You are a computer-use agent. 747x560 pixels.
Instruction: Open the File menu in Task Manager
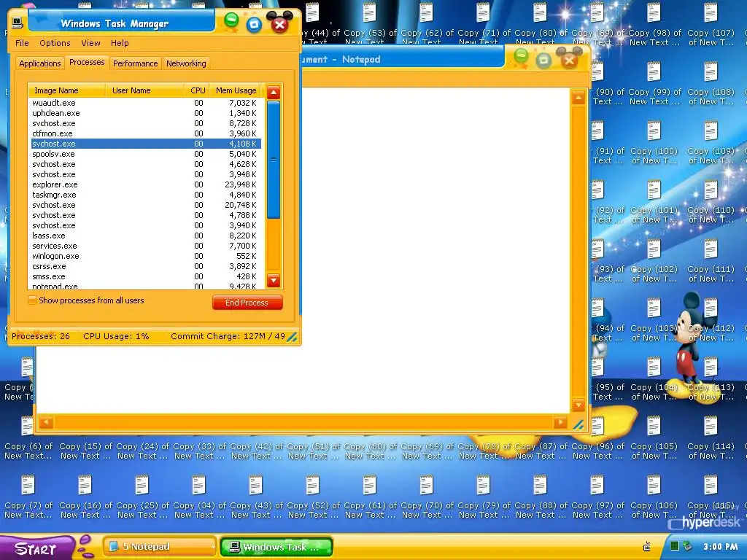coord(22,43)
